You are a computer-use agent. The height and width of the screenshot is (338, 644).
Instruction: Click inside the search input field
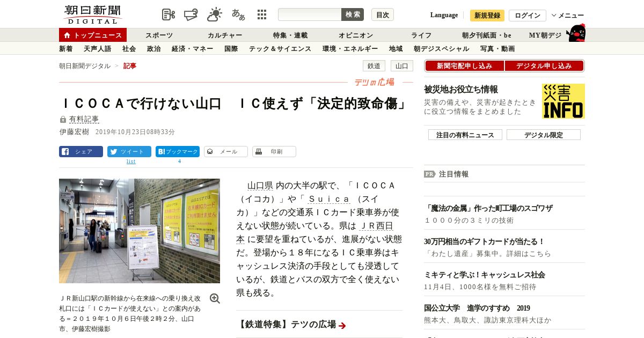(310, 14)
